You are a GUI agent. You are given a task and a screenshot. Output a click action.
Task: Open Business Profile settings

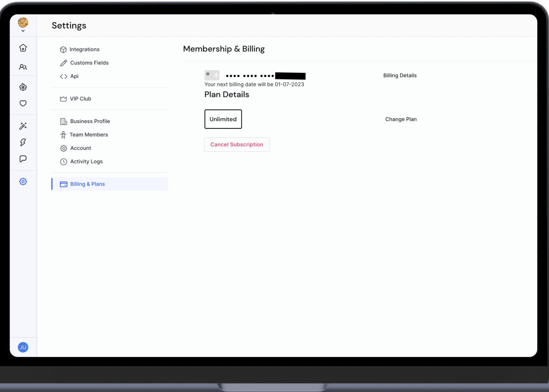coord(90,121)
